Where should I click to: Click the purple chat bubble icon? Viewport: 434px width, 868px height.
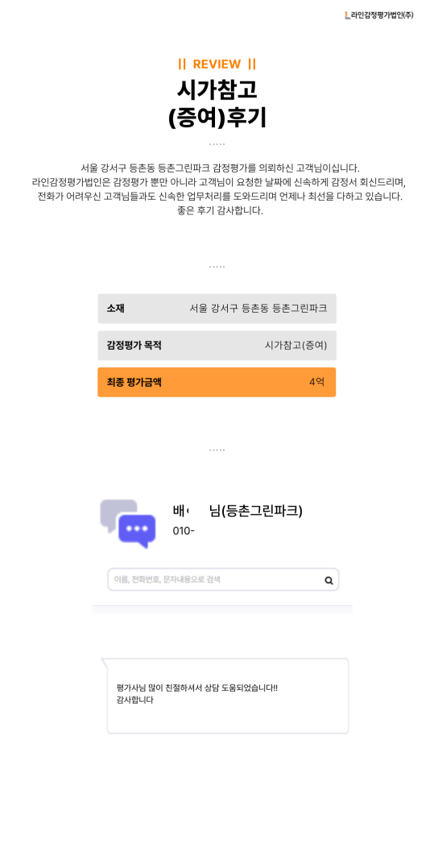(x=137, y=531)
